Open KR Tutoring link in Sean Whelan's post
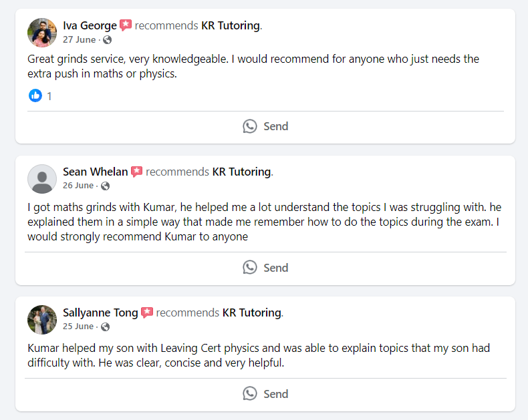 point(241,172)
